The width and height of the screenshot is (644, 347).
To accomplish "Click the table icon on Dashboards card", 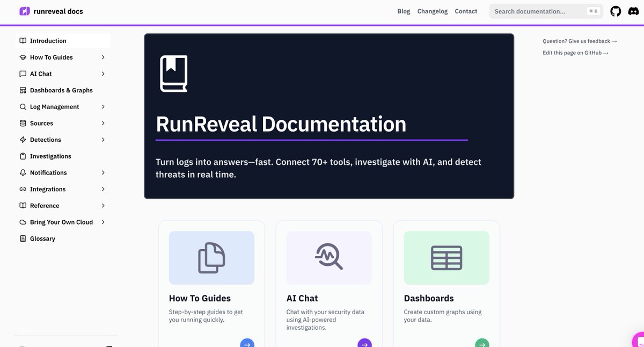I will click(x=447, y=258).
